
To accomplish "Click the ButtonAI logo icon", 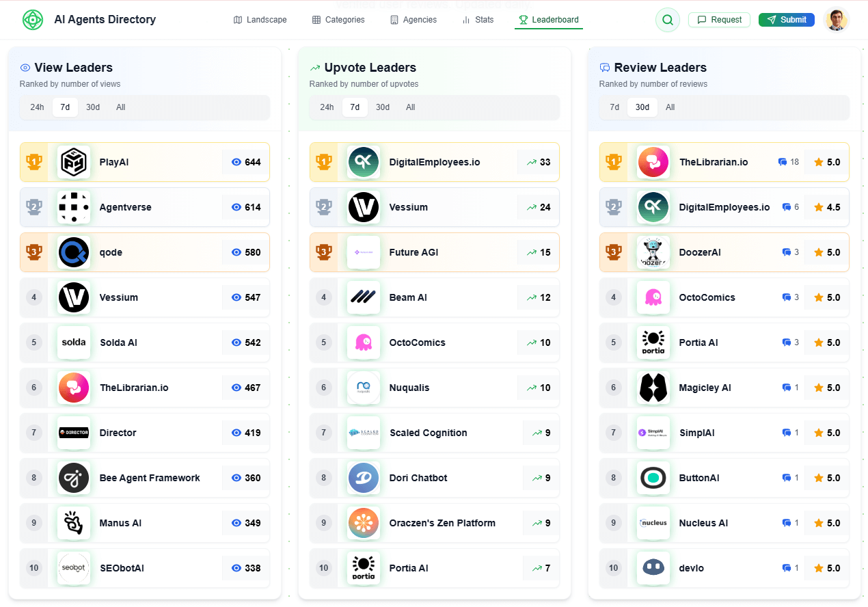I will pyautogui.click(x=653, y=478).
